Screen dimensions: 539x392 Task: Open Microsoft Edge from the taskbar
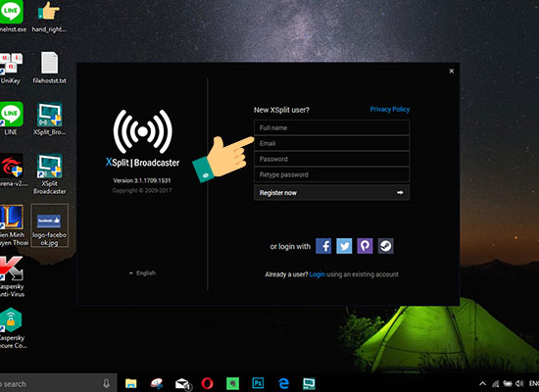tap(283, 383)
